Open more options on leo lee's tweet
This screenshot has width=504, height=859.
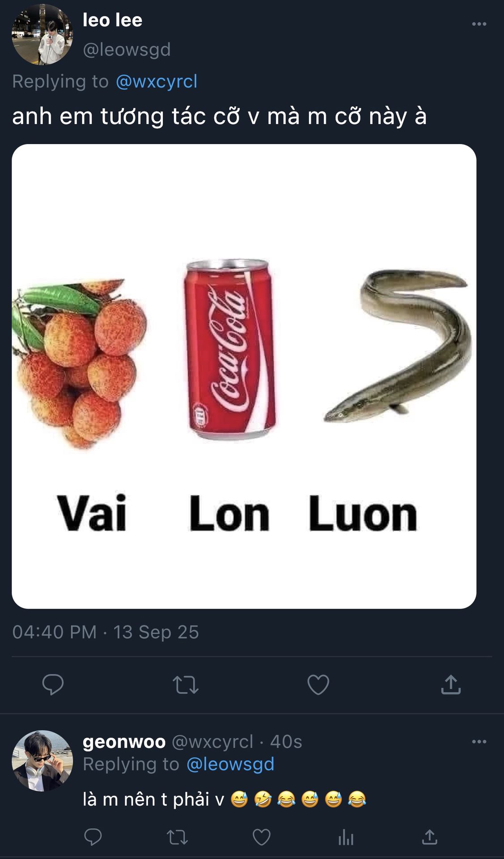(x=479, y=24)
